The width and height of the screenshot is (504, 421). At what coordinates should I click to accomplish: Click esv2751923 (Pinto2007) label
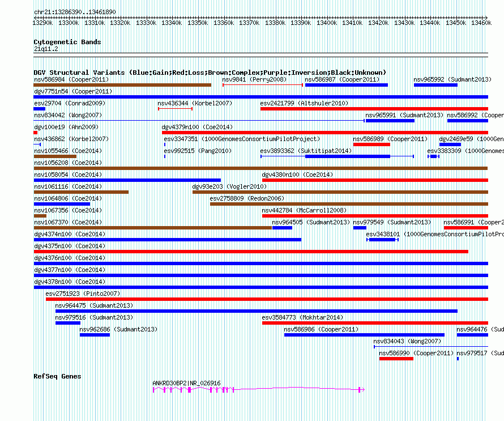coord(83,294)
